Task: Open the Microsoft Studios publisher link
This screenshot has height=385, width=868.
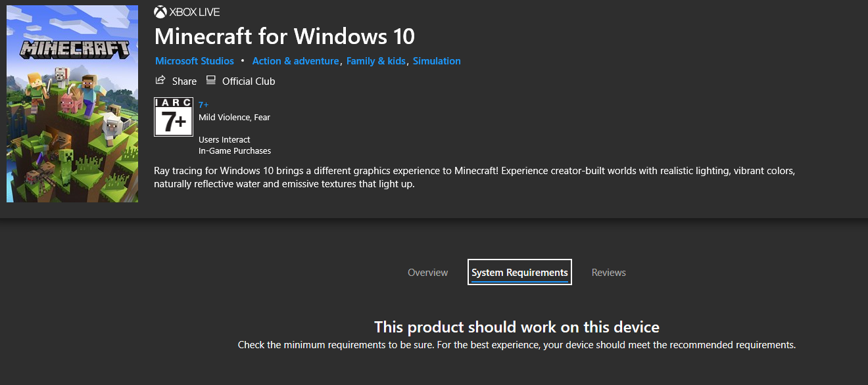Action: coord(194,60)
